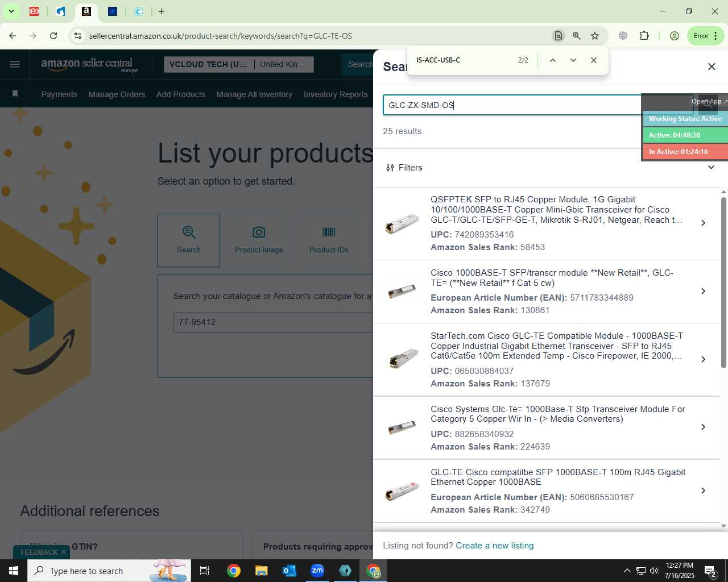Click the Amazon Seller Central logo
This screenshot has height=582, width=728.
[89, 65]
